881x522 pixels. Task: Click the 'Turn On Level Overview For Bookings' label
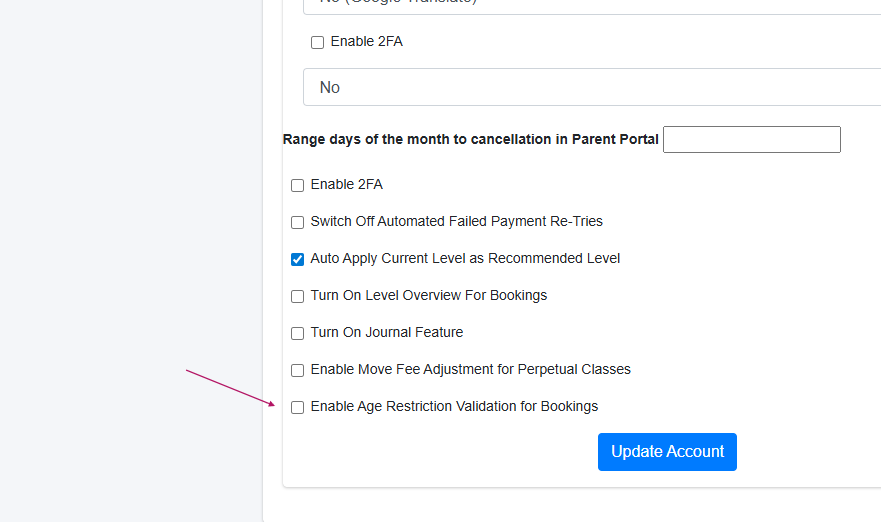pyautogui.click(x=428, y=295)
